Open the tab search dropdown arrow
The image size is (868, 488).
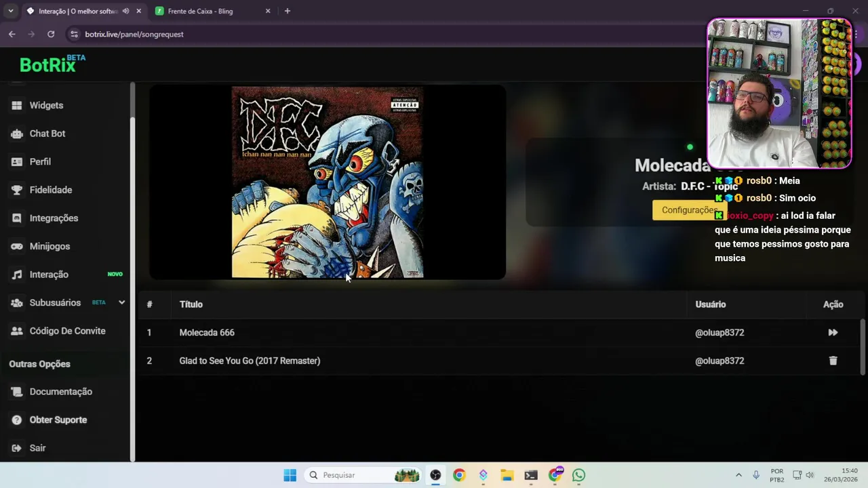[10, 11]
